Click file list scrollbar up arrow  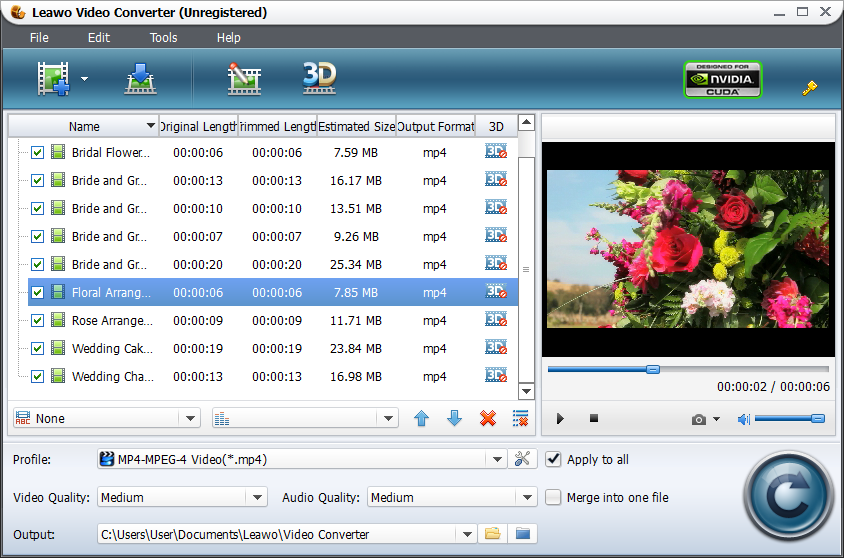point(526,123)
